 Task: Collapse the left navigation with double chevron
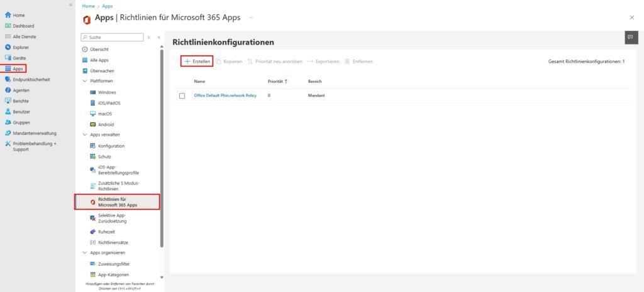[x=70, y=4]
